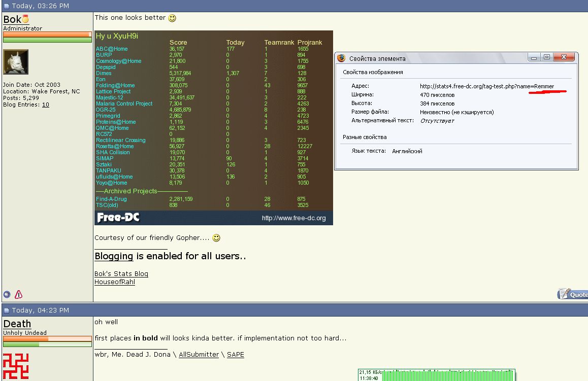
Task: Click the Dimes row in the stats image
Action: pyautogui.click(x=203, y=73)
